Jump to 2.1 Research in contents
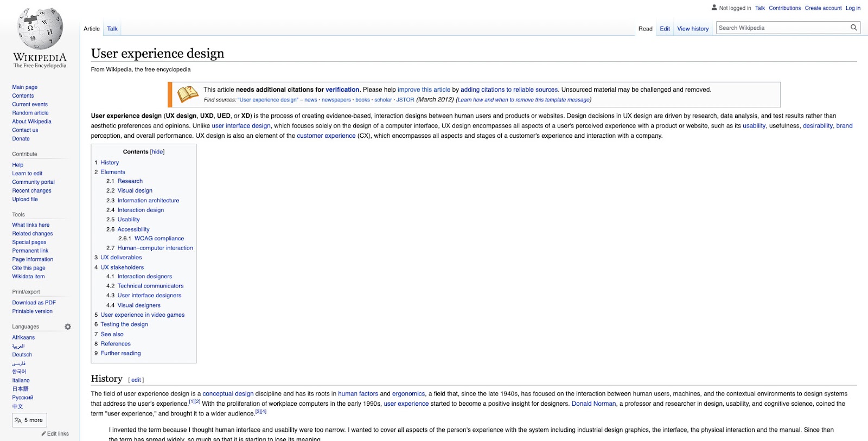The height and width of the screenshot is (441, 868). (x=130, y=181)
